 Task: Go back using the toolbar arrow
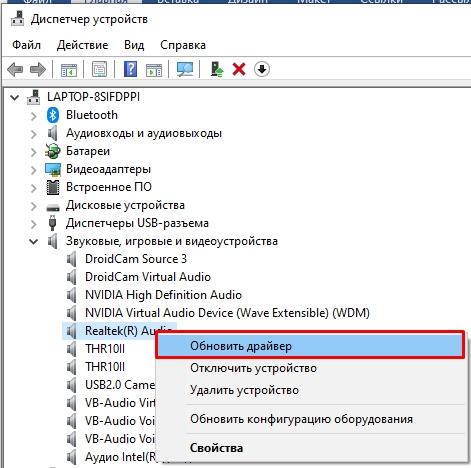[15, 70]
